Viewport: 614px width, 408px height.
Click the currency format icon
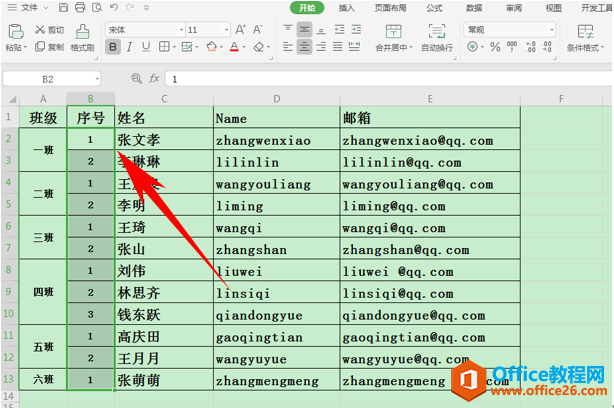tap(473, 47)
